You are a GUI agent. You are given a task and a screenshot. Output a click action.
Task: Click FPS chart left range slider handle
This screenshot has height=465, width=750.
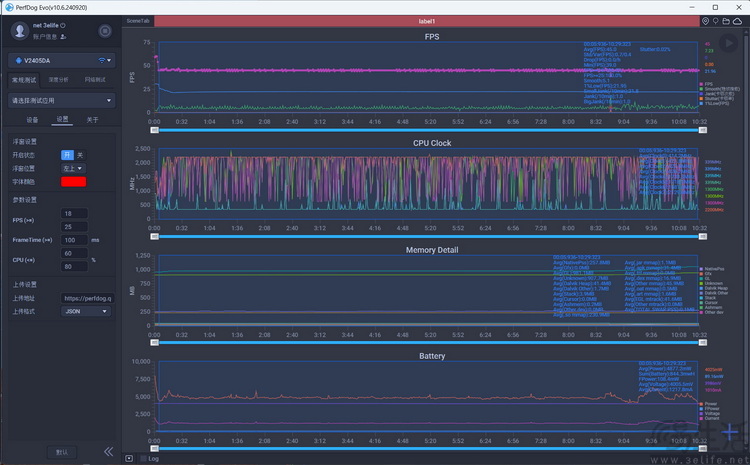154,130
